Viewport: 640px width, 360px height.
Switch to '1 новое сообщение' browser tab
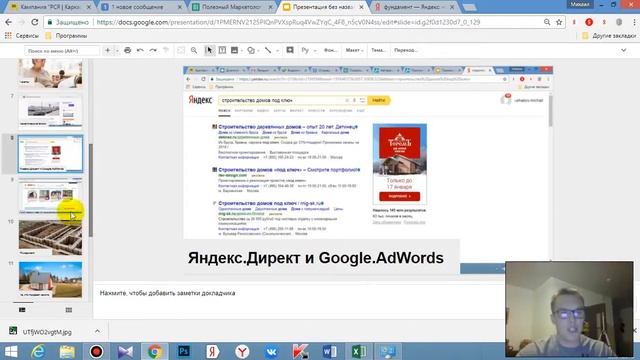click(141, 7)
